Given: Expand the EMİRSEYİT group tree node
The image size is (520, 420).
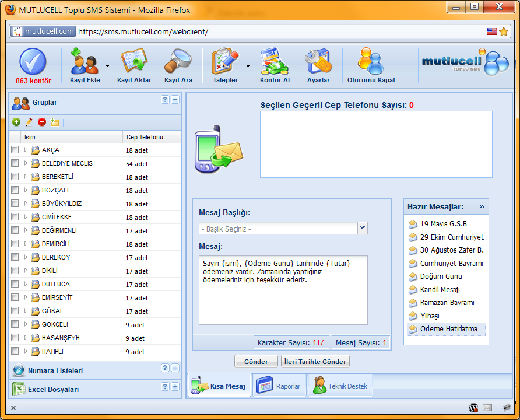Looking at the screenshot, I should pos(26,297).
